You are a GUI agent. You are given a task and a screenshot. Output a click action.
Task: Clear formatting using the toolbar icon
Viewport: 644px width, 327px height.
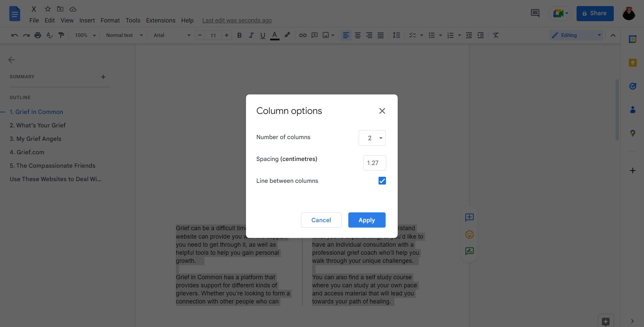pyautogui.click(x=496, y=35)
